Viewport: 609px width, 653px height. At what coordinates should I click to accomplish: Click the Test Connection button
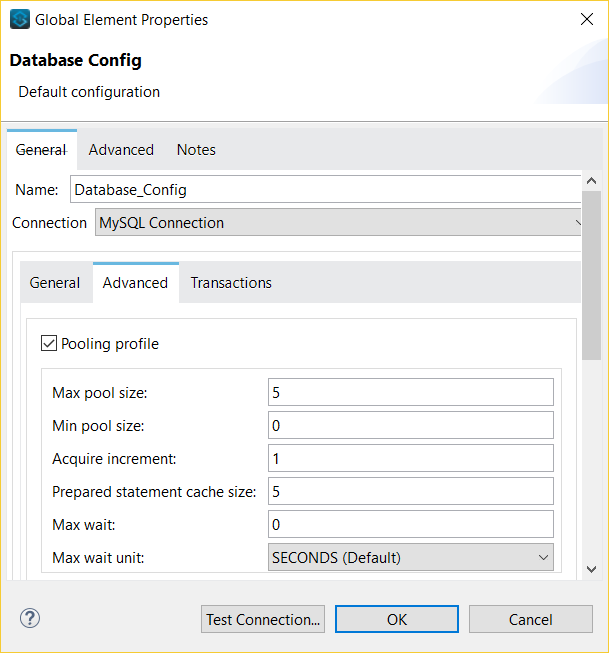[x=263, y=619]
